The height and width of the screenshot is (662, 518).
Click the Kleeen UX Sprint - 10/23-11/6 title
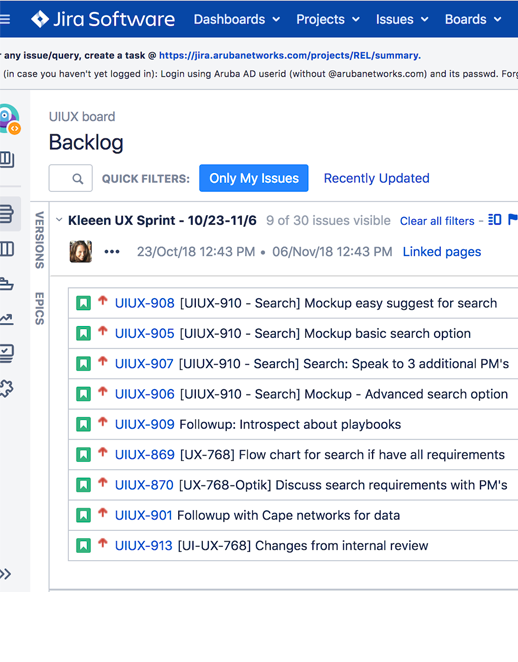pyautogui.click(x=162, y=220)
